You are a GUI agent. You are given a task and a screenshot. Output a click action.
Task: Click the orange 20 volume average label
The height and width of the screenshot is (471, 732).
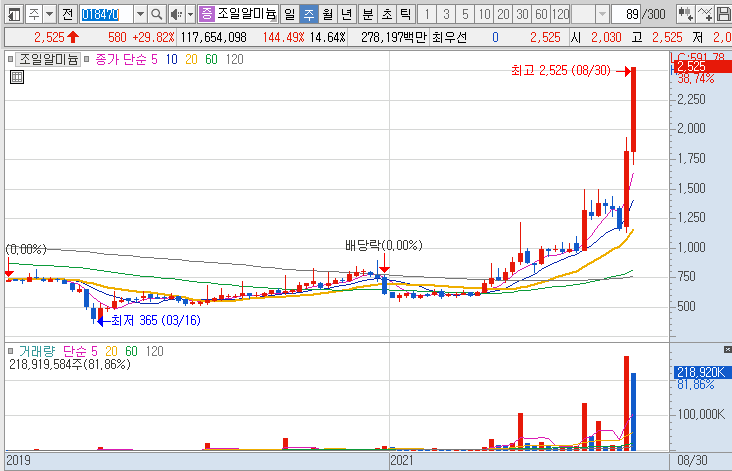click(111, 351)
